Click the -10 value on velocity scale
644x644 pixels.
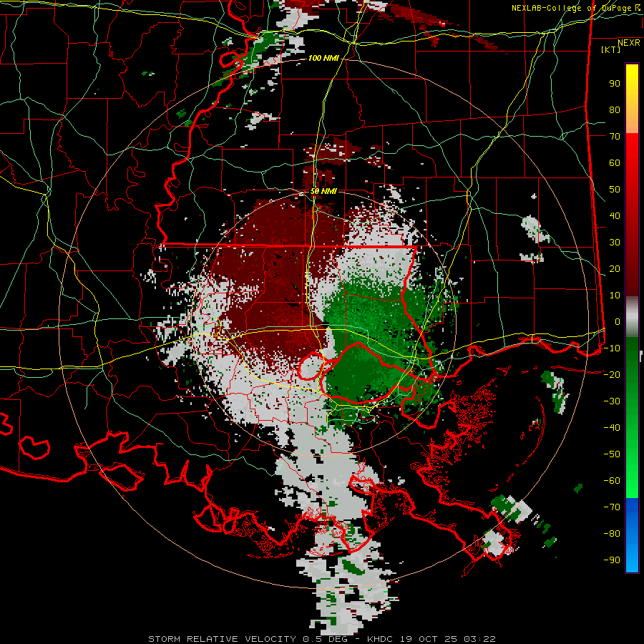click(x=612, y=348)
